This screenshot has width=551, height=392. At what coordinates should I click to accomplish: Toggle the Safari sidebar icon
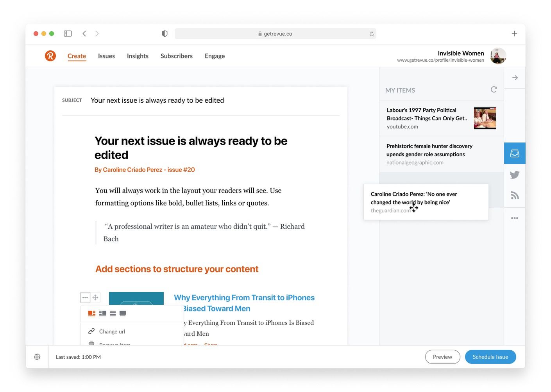[x=68, y=34]
